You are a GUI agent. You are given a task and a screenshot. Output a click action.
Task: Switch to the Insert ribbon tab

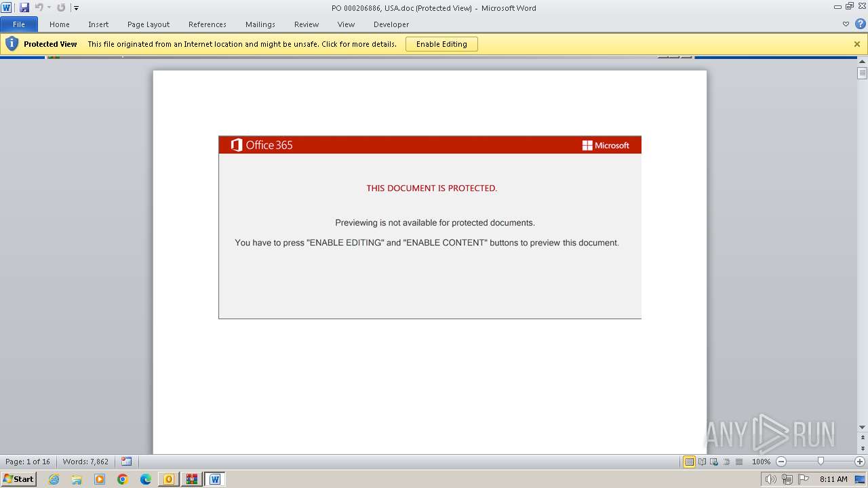tap(98, 24)
